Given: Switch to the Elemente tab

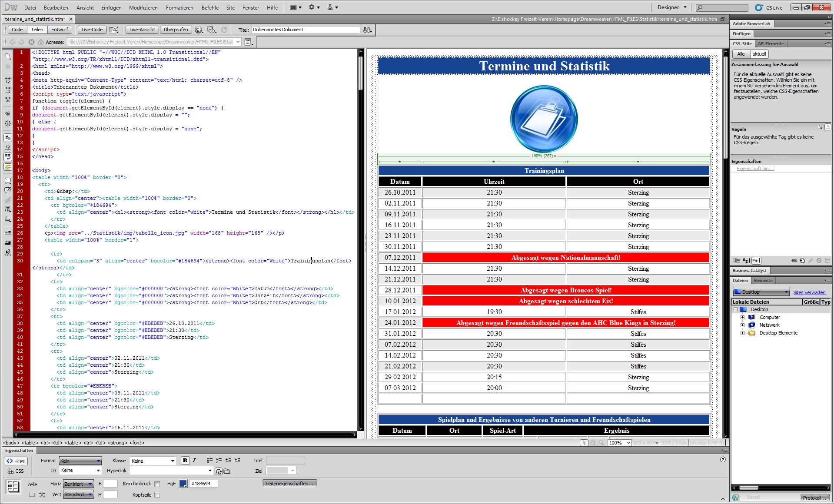Looking at the screenshot, I should click(x=763, y=281).
